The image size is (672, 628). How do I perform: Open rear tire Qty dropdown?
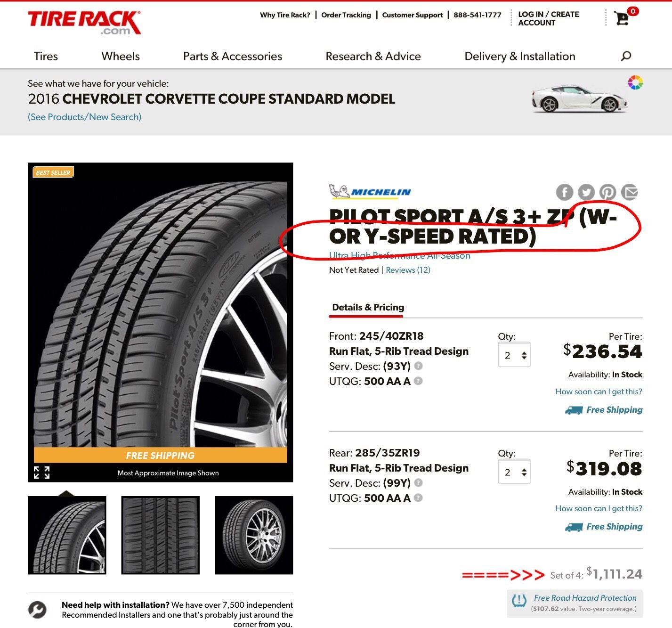click(x=514, y=472)
